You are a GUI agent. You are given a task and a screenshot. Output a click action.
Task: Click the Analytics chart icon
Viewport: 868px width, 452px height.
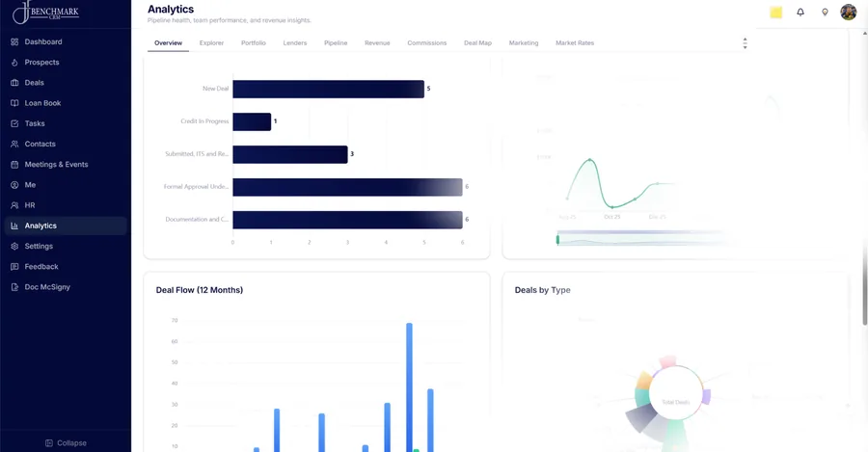coord(14,226)
